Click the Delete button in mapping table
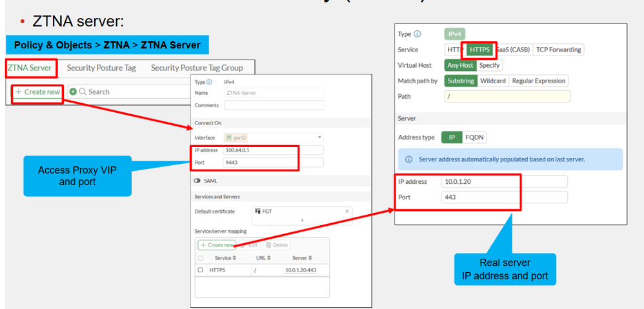This screenshot has width=644, height=309. click(277, 245)
